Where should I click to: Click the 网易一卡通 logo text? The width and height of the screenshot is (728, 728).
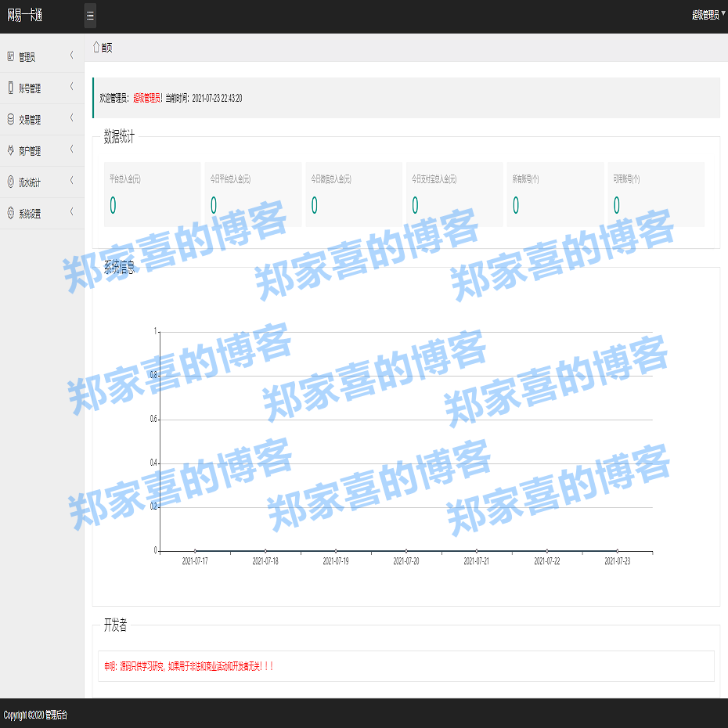pyautogui.click(x=26, y=14)
